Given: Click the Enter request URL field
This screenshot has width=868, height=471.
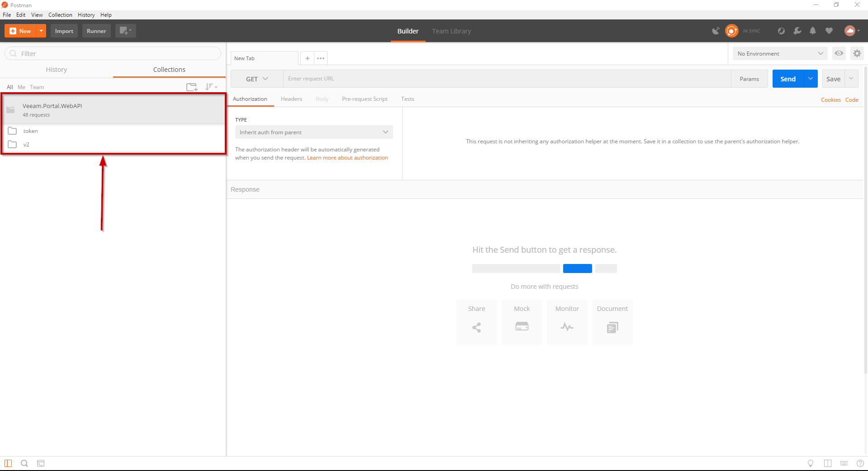Looking at the screenshot, I should tap(507, 79).
